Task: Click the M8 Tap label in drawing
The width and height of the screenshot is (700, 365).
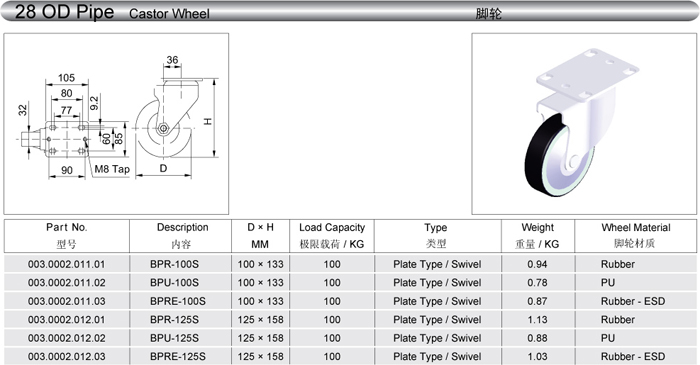Action: [x=112, y=169]
